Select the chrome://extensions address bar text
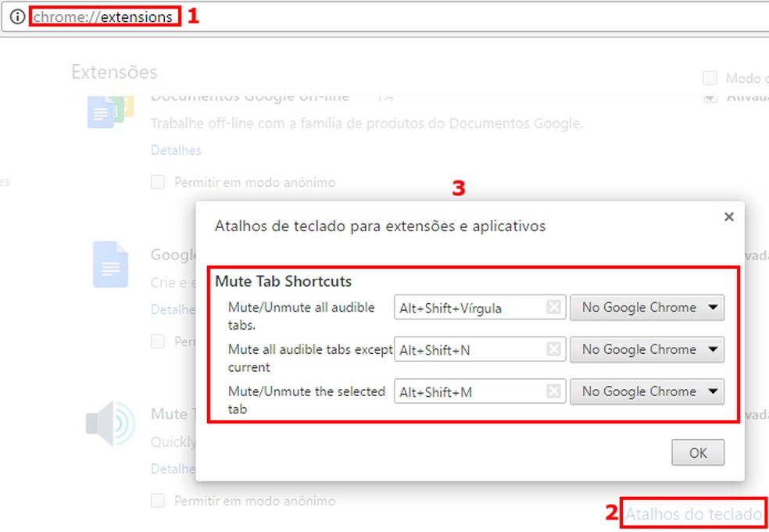 (x=101, y=16)
